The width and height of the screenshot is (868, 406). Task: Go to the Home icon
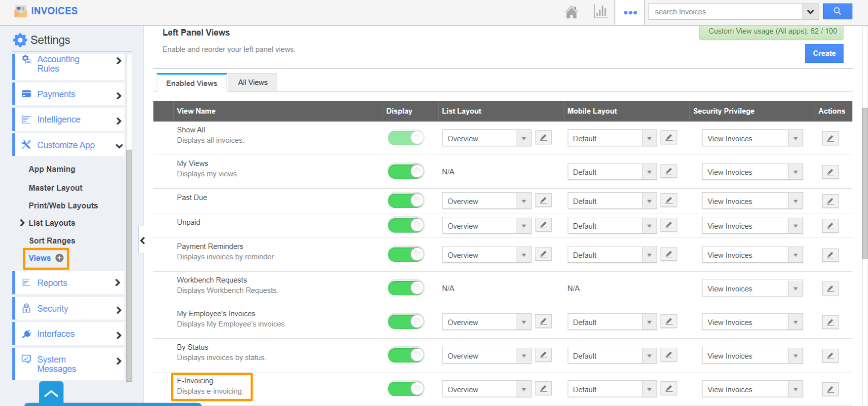(x=571, y=12)
